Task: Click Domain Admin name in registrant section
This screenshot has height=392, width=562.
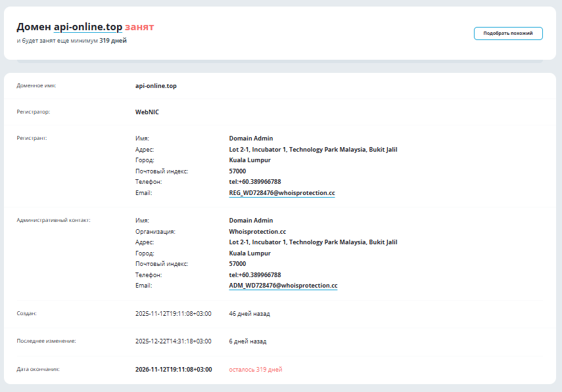Action: click(x=250, y=139)
